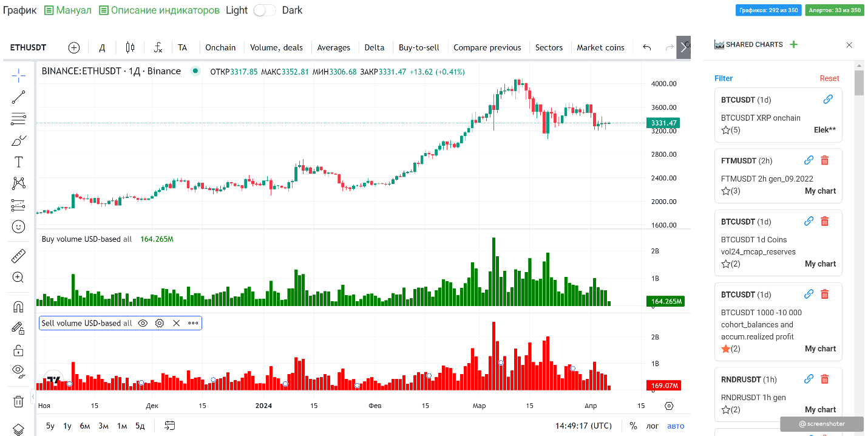868x436 pixels.
Task: Hide the Sell volume indicator via eye icon
Action: pyautogui.click(x=143, y=323)
